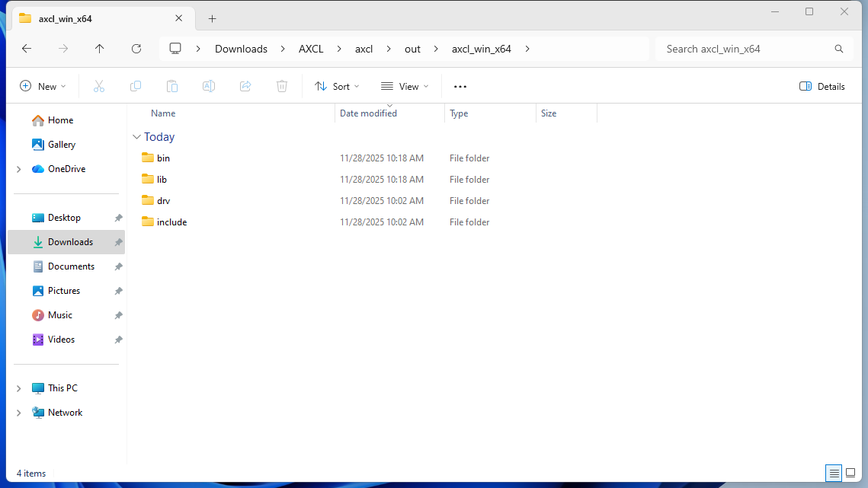Open a new tab with plus button

212,18
